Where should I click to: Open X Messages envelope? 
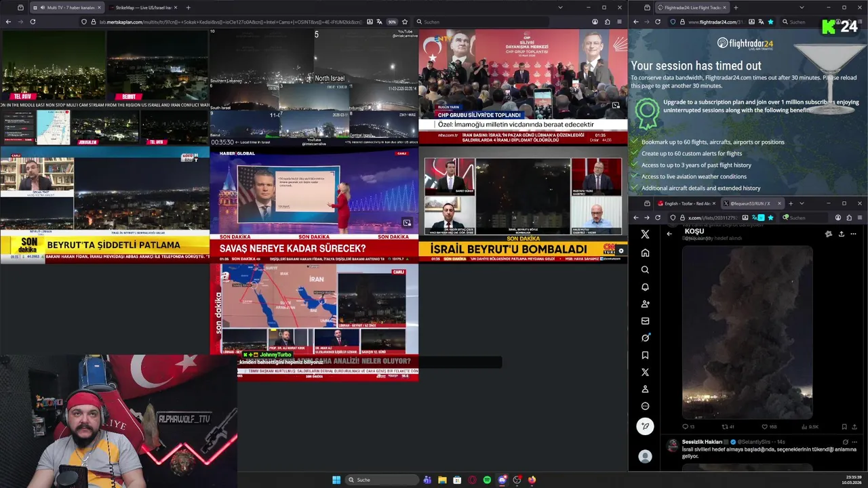pyautogui.click(x=645, y=321)
